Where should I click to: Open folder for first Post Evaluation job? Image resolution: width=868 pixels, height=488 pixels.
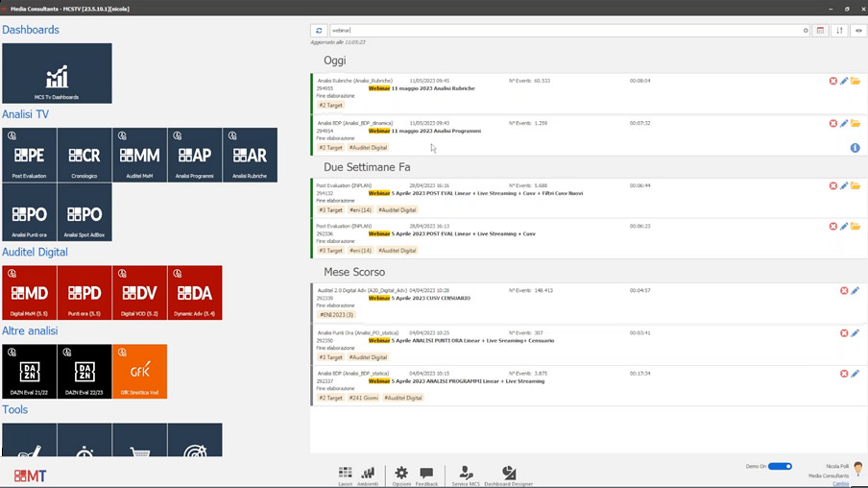[856, 186]
